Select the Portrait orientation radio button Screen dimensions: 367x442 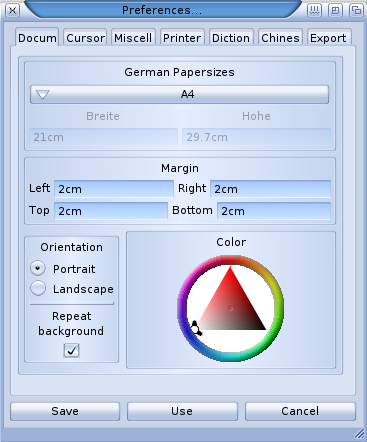38,268
